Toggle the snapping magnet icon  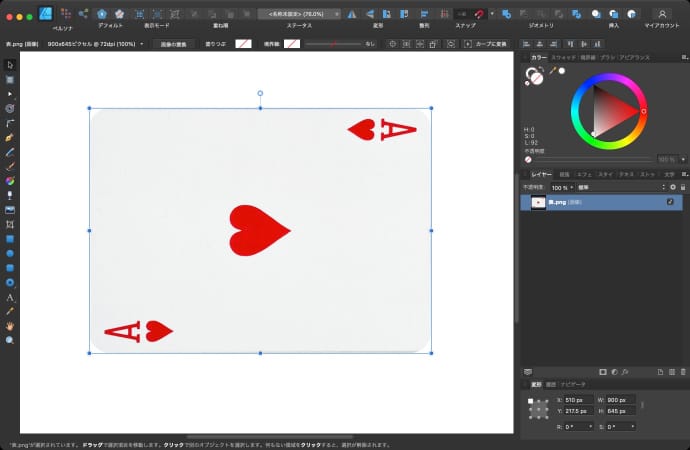pyautogui.click(x=481, y=14)
